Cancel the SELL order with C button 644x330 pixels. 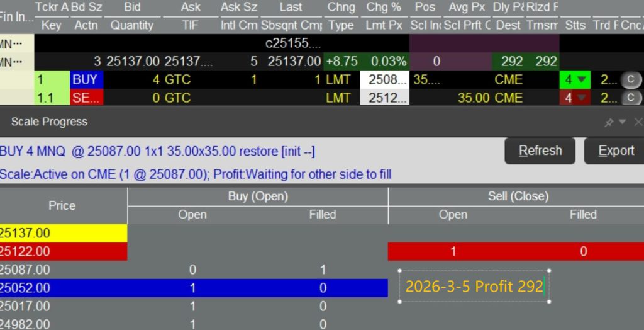(630, 98)
